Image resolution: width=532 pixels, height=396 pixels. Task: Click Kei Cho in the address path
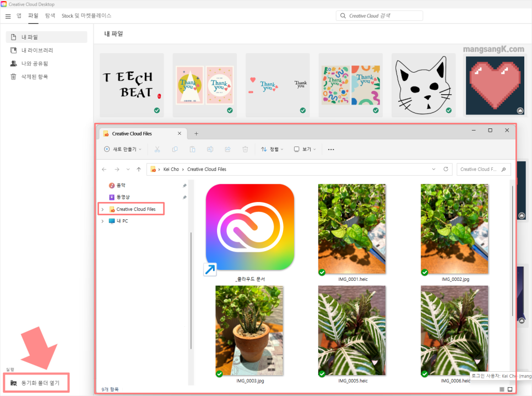coord(171,169)
